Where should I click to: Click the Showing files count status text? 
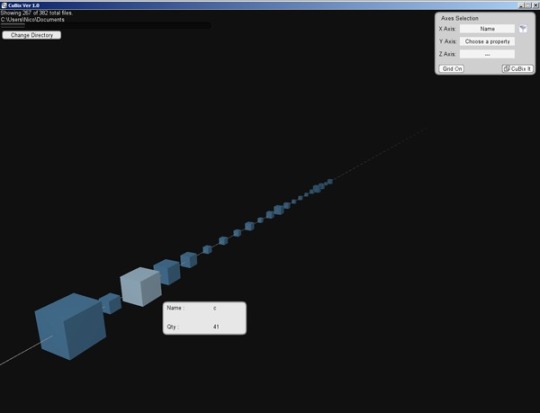(37, 13)
